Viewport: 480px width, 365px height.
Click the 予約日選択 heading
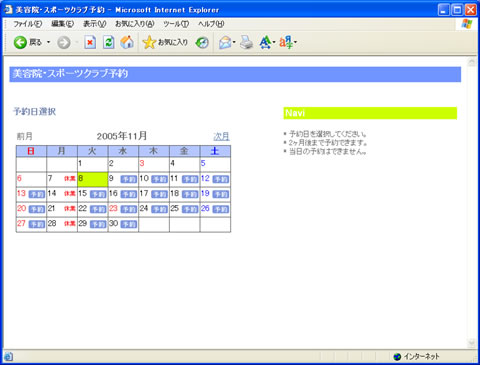coord(34,111)
